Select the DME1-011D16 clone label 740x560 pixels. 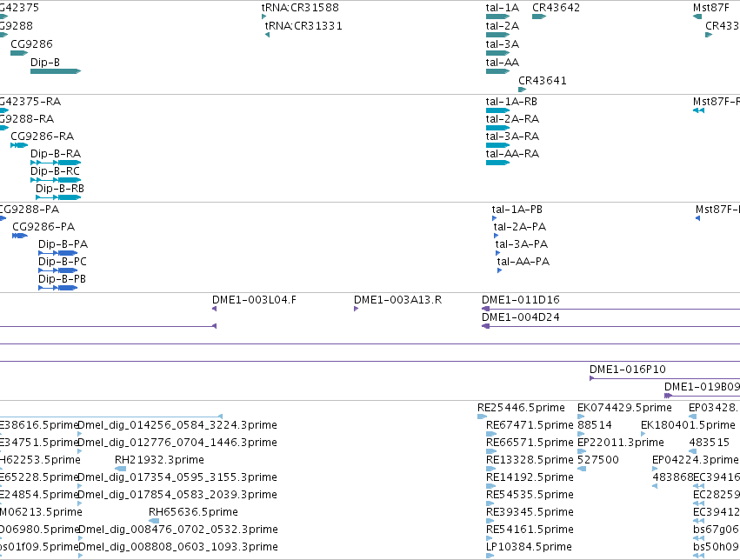tap(521, 300)
